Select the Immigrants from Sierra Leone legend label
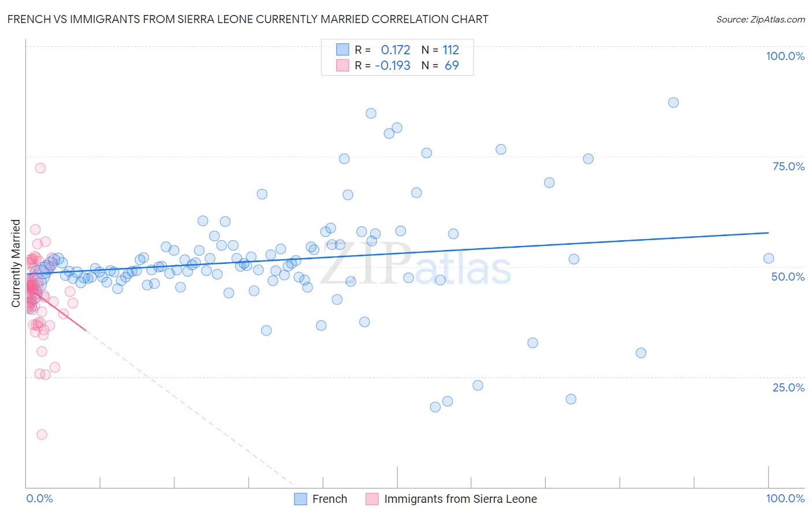812x515 pixels. coord(460,499)
